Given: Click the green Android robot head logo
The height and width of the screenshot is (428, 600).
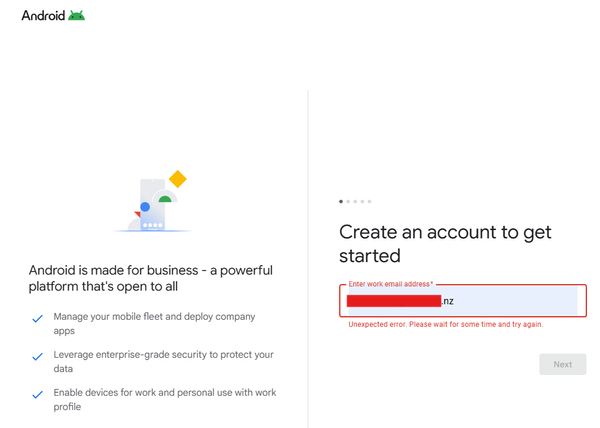Looking at the screenshot, I should [x=77, y=15].
